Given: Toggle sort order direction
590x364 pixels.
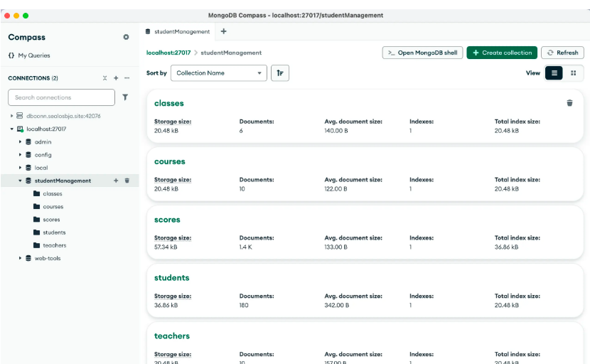Looking at the screenshot, I should click(280, 73).
